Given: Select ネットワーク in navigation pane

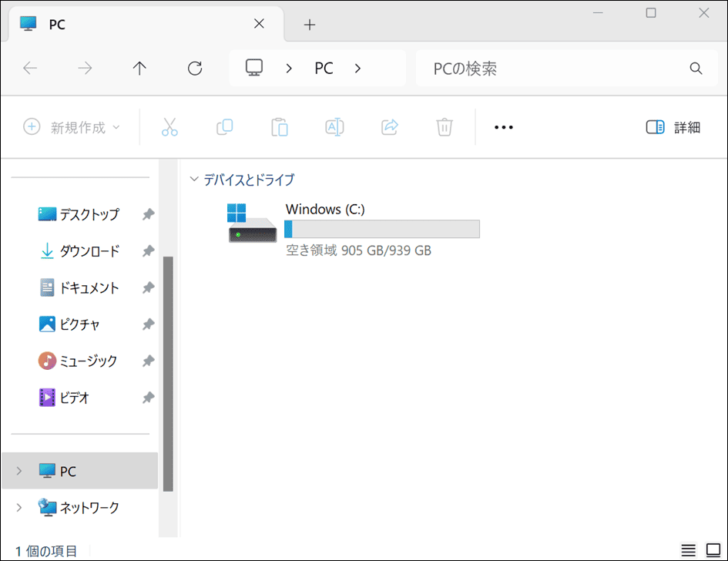Looking at the screenshot, I should (79, 508).
